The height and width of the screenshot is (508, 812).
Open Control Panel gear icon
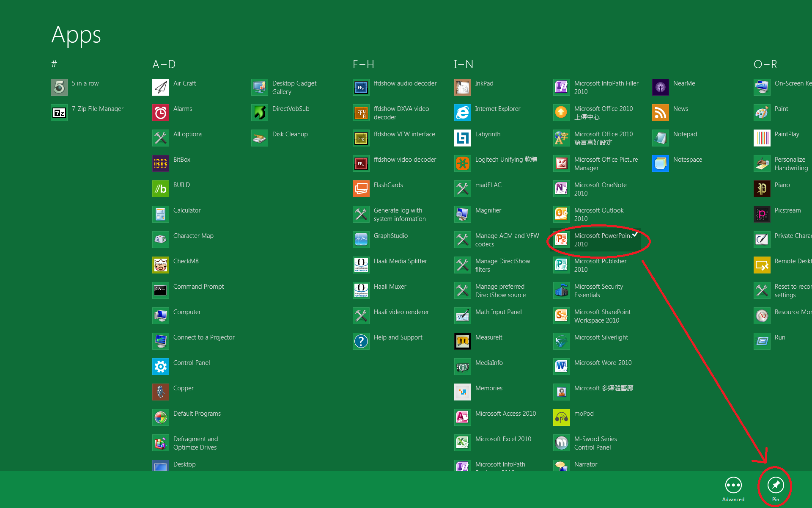161,367
